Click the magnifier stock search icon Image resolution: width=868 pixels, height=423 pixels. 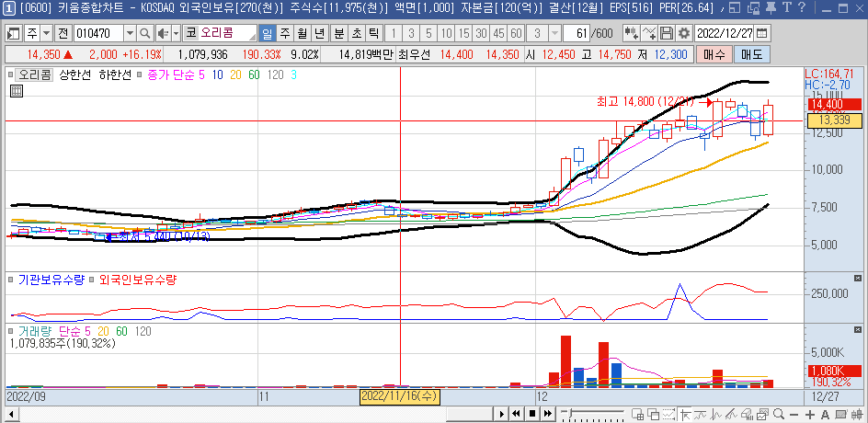(x=144, y=33)
